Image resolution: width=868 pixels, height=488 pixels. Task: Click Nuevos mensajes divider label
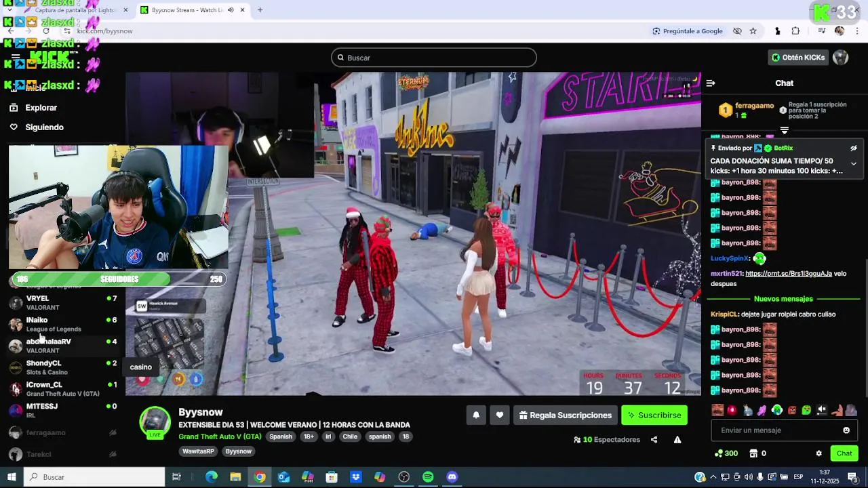pos(783,299)
